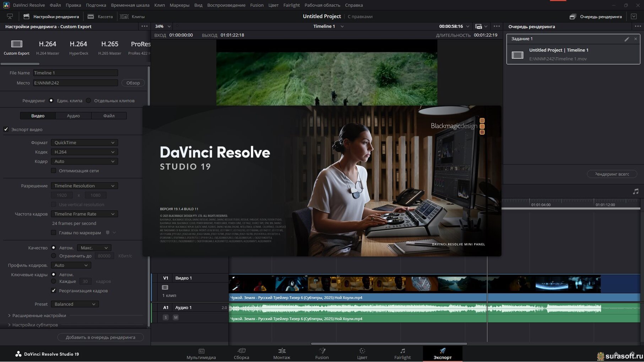Open the File menu

(x=55, y=5)
